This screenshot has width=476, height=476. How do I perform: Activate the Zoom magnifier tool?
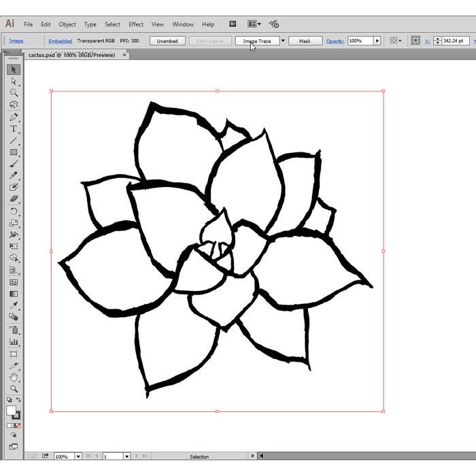tap(14, 388)
